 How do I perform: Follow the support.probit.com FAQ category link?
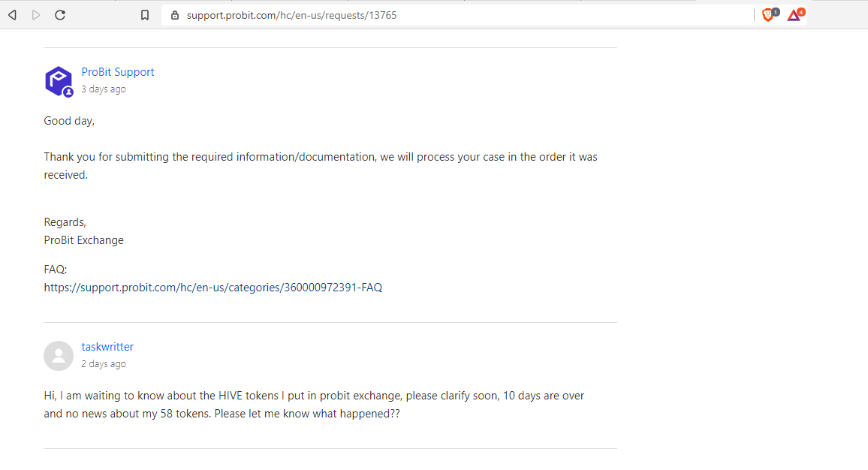pos(213,288)
